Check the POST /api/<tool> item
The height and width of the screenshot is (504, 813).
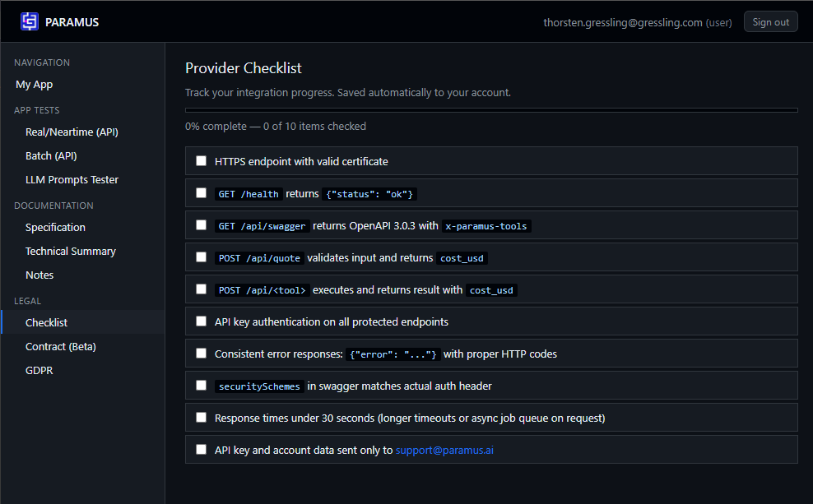pyautogui.click(x=201, y=289)
